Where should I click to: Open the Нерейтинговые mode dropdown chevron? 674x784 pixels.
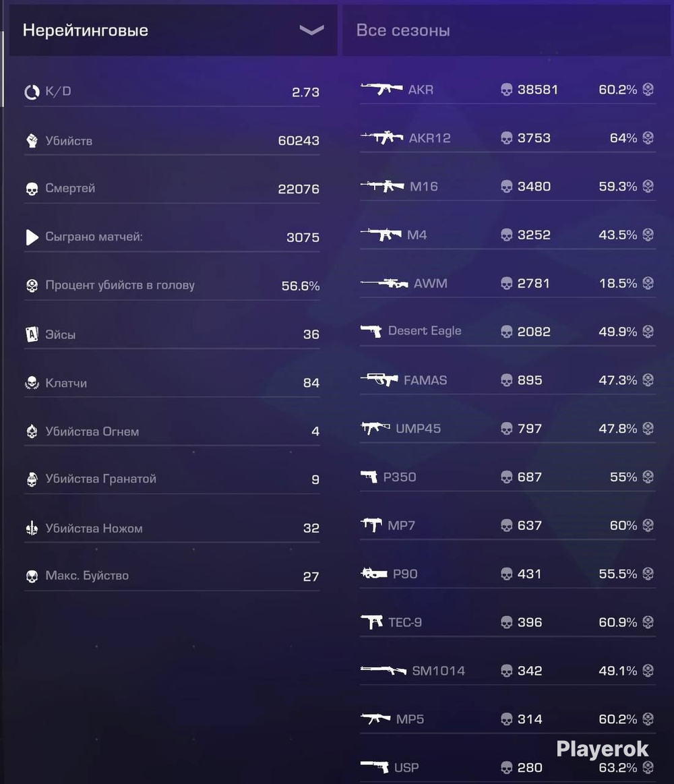[311, 30]
